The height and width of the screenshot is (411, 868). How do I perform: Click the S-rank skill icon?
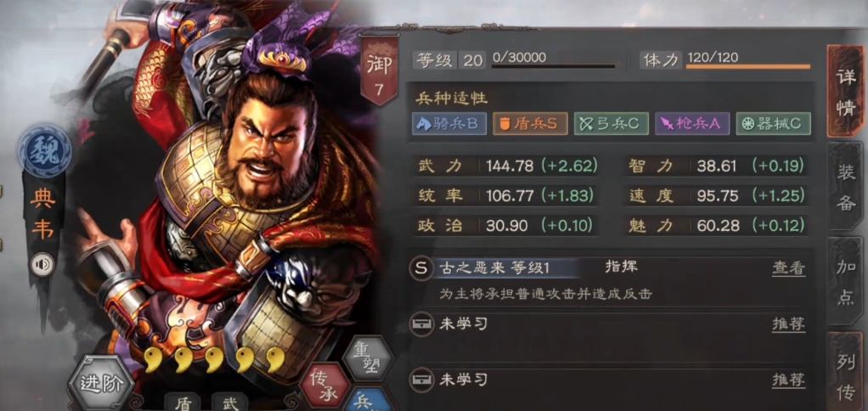pos(420,269)
